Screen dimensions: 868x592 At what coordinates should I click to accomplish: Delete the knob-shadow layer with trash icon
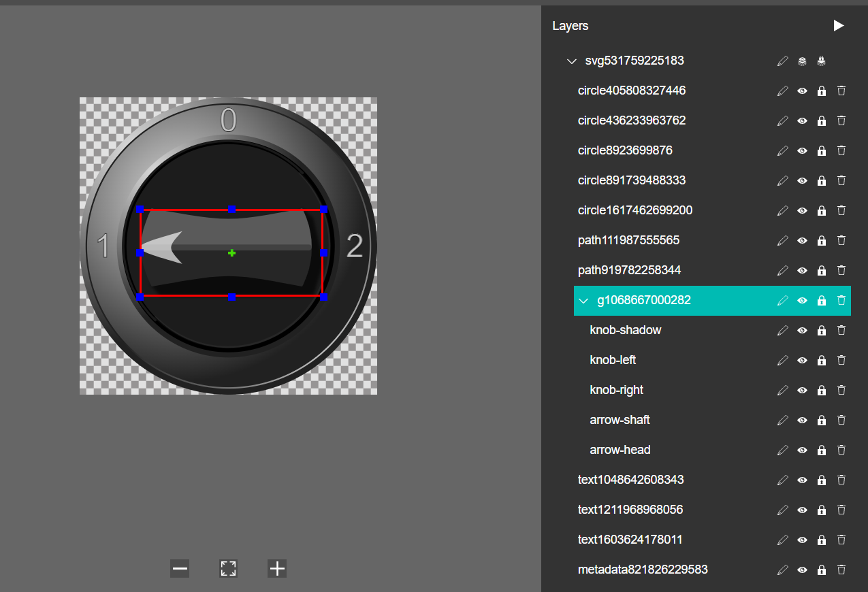(x=841, y=330)
